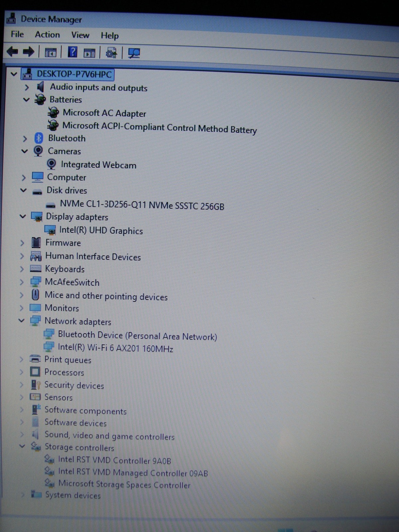Click the Display adapters category icon
The height and width of the screenshot is (532, 399).
(x=37, y=216)
